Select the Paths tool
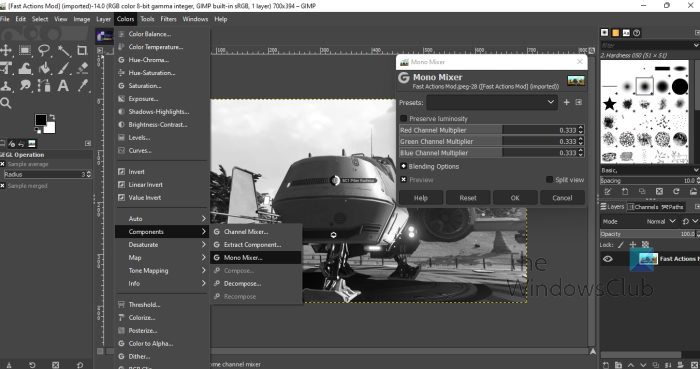The height and width of the screenshot is (369, 700). (x=44, y=85)
